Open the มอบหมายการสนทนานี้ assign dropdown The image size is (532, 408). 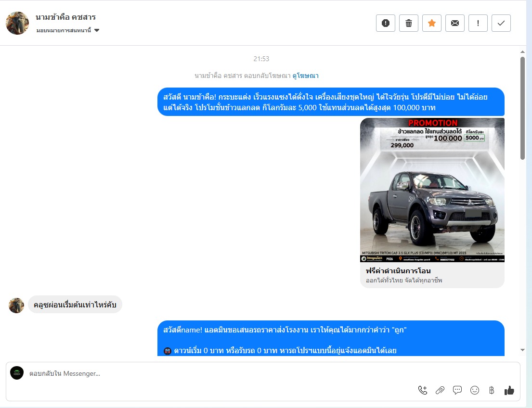click(68, 30)
